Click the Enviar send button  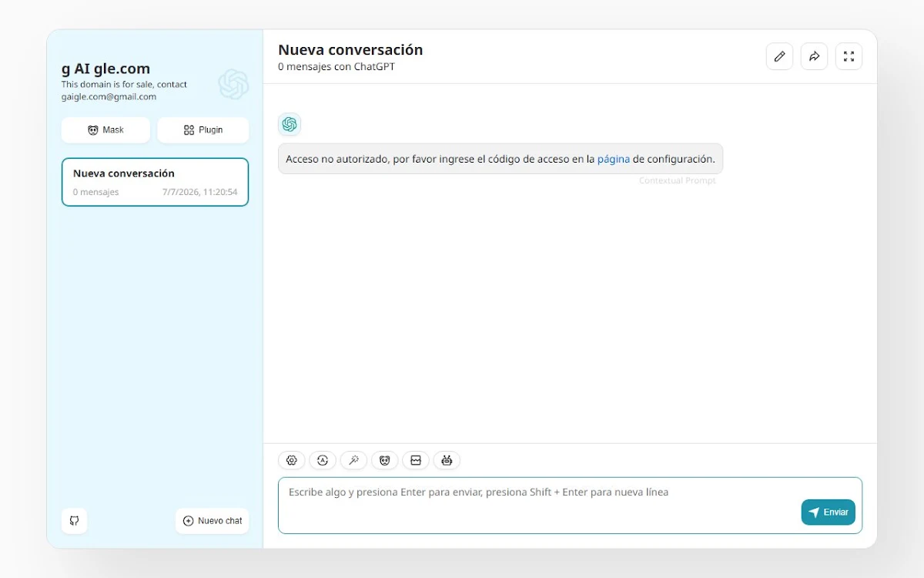[x=828, y=512]
